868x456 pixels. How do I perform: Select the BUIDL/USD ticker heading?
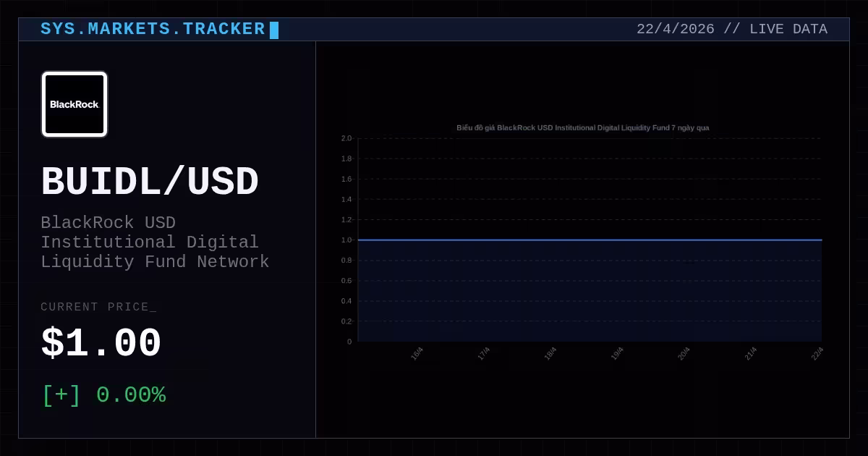pos(150,182)
